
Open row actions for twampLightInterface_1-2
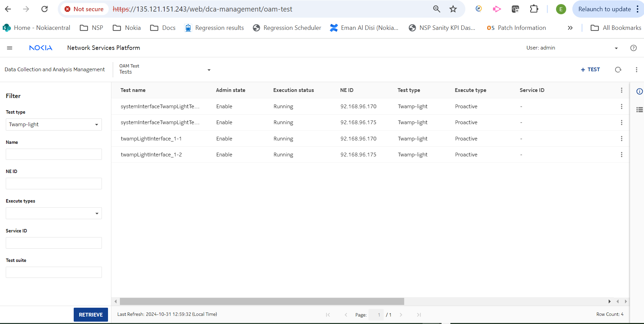621,155
